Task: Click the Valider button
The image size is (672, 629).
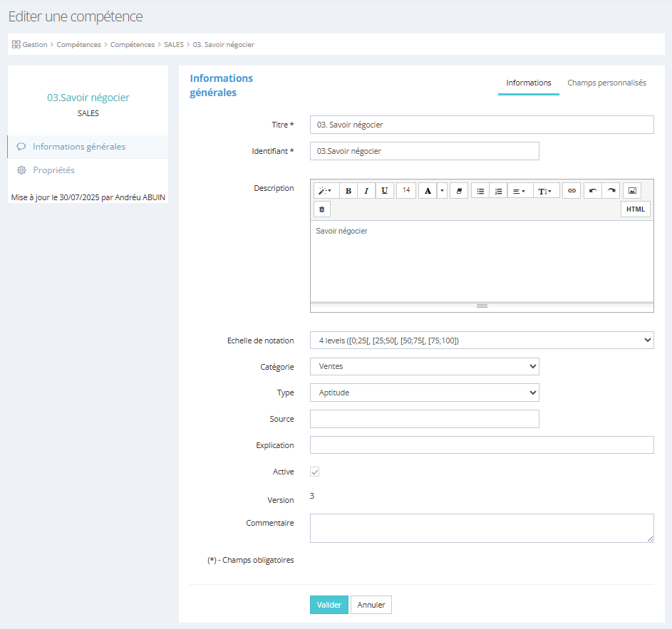Action: click(x=329, y=605)
